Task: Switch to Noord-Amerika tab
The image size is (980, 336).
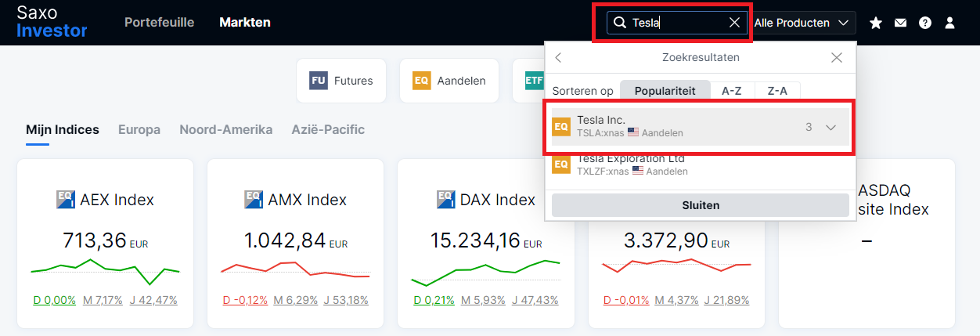Action: coord(225,130)
